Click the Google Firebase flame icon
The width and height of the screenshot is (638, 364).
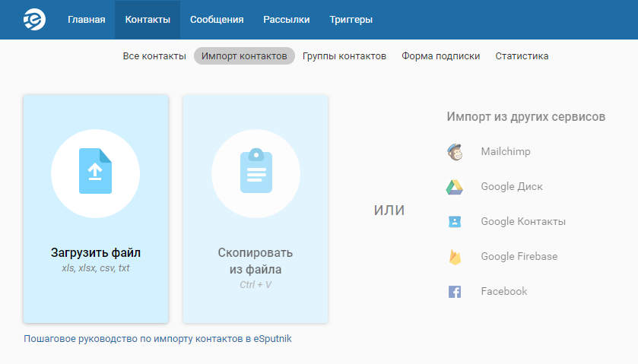pyautogui.click(x=455, y=257)
